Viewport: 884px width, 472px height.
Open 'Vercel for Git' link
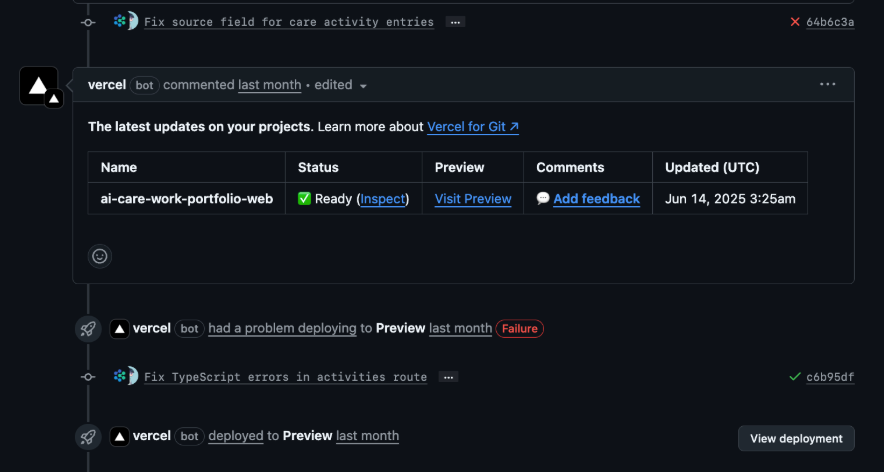coord(472,127)
